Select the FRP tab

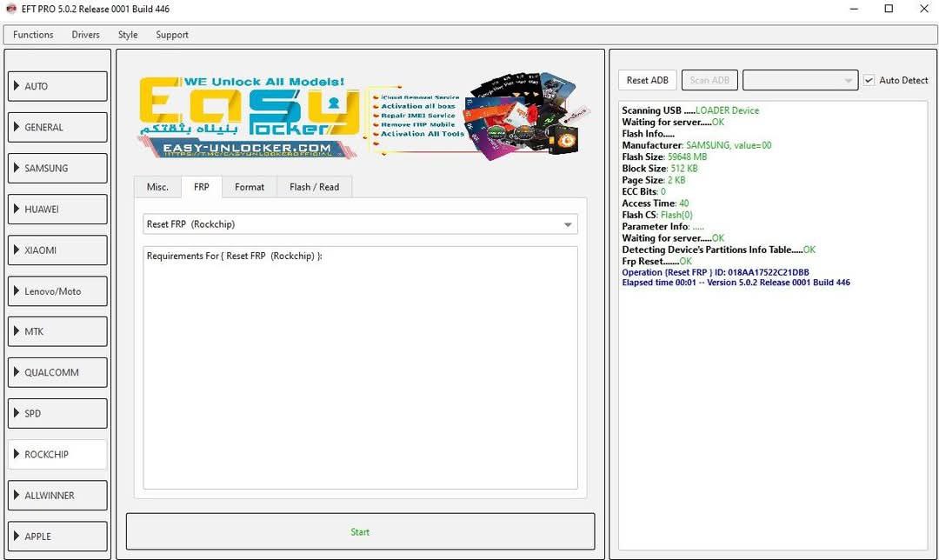pos(201,187)
